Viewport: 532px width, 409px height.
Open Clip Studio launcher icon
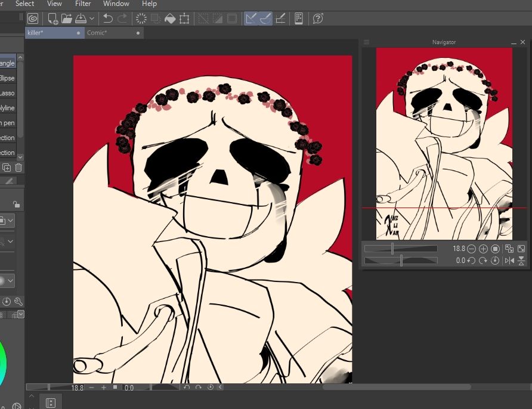point(33,18)
